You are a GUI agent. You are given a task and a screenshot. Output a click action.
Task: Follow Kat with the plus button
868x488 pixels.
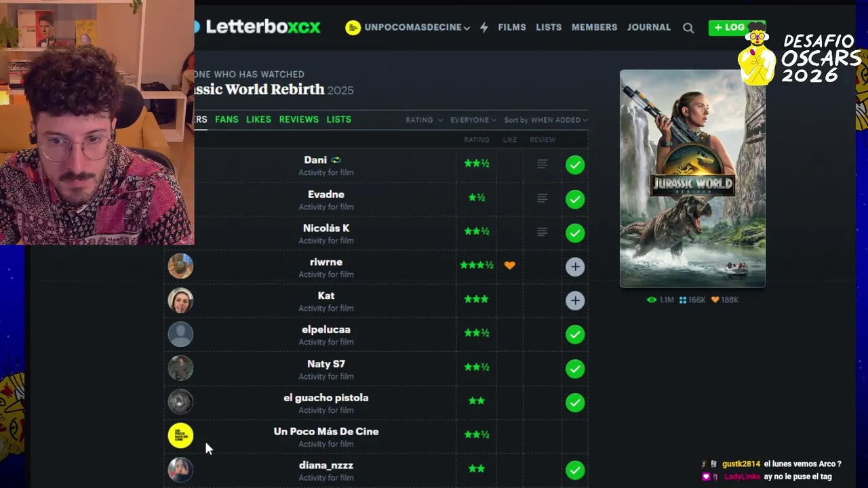click(x=575, y=300)
